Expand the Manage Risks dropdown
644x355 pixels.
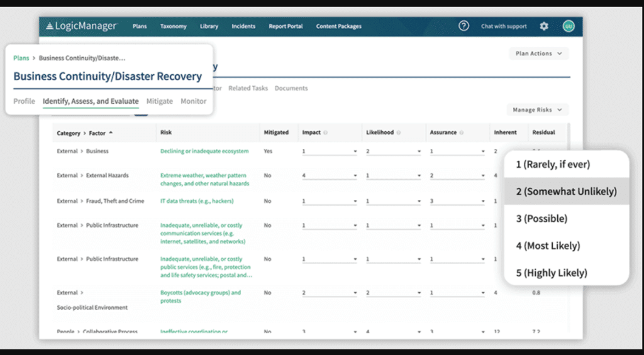tap(538, 109)
